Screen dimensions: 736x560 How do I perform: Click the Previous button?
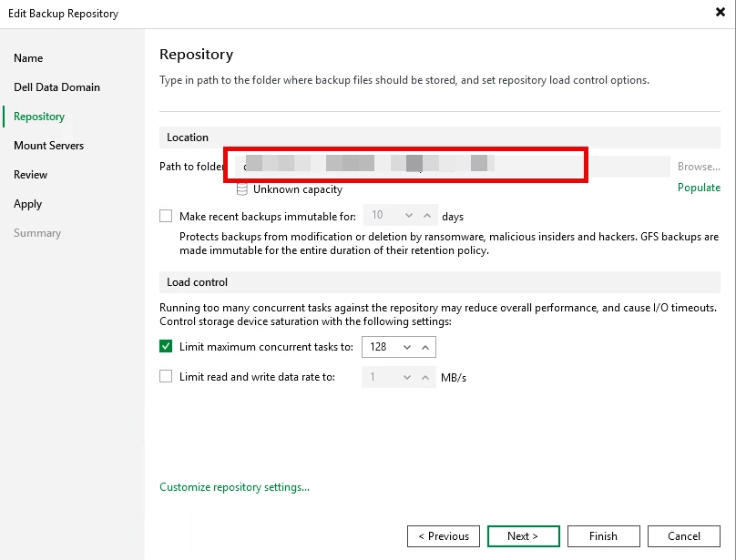[444, 536]
